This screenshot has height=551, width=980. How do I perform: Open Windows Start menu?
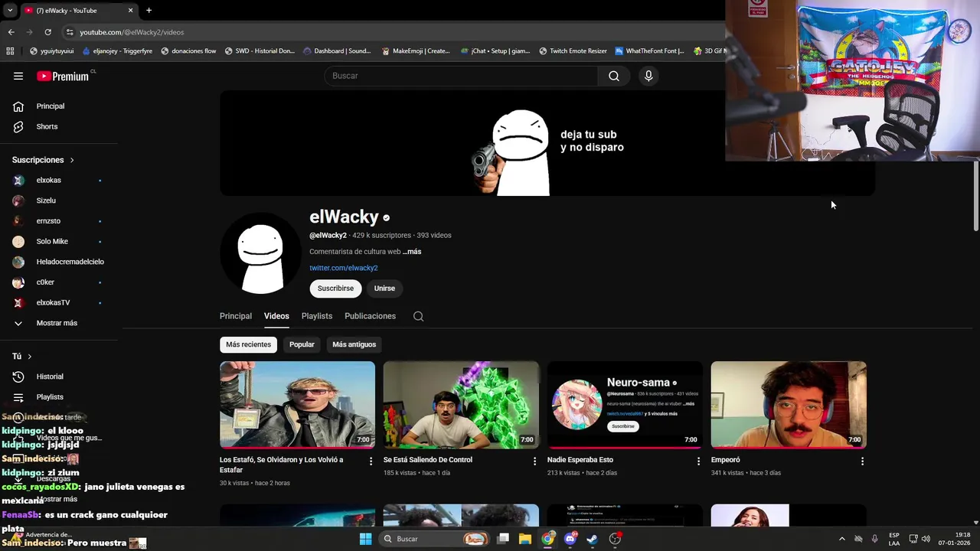pyautogui.click(x=365, y=539)
